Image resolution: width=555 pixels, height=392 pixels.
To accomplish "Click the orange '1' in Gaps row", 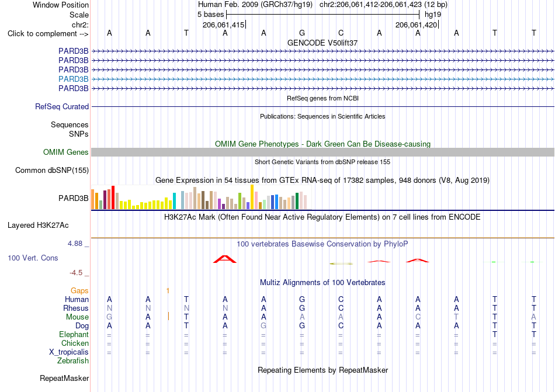I will pos(168,291).
